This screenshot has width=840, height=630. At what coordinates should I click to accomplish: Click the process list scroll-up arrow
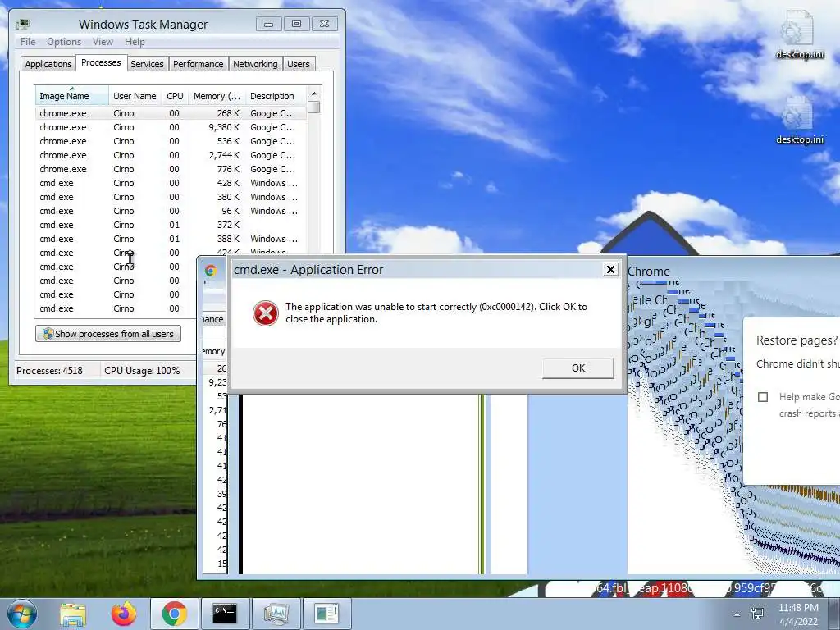coord(314,94)
